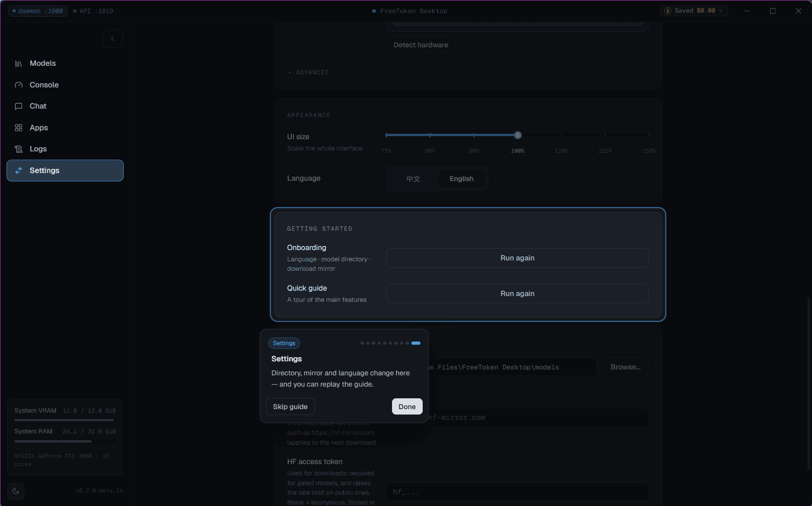Click the Detect hardware button
This screenshot has height=506, width=812.
pos(421,45)
